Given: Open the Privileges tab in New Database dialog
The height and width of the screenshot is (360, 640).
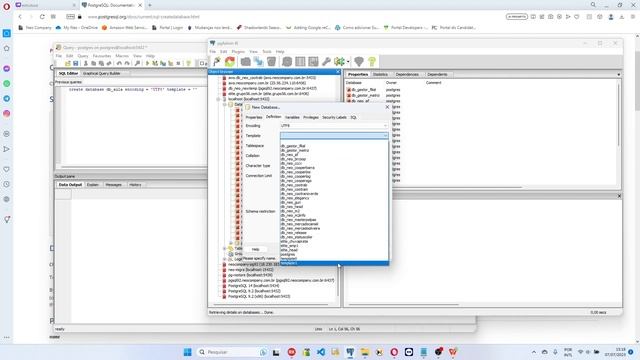Looking at the screenshot, I should coord(311,117).
